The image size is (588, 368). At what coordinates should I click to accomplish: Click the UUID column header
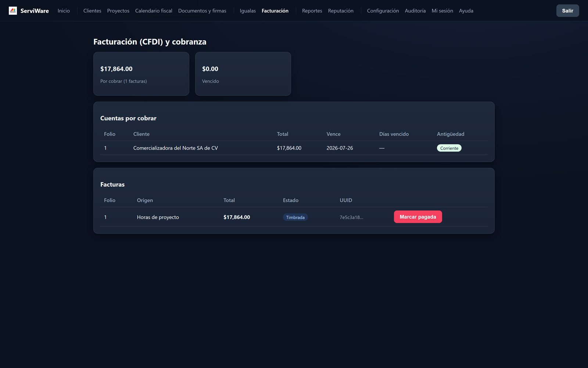point(346,200)
